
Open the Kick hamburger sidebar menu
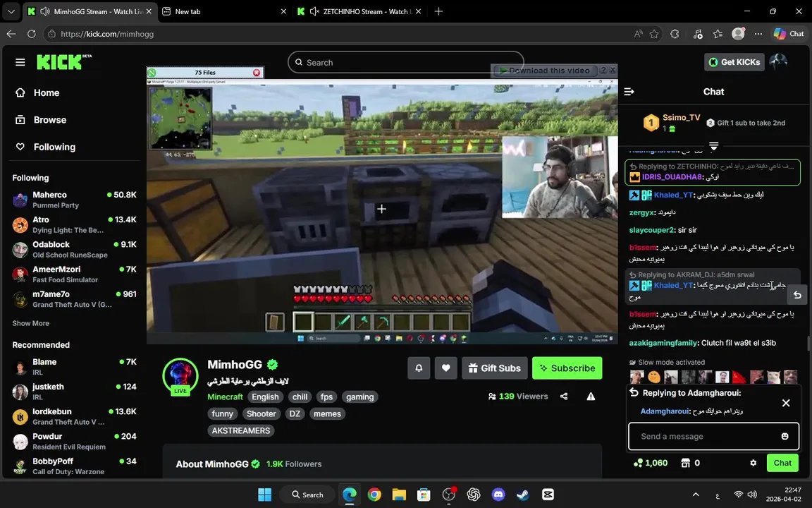coord(20,62)
